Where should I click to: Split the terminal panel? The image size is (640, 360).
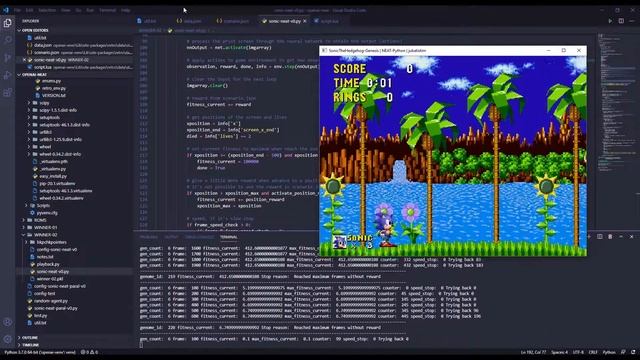coord(600,237)
